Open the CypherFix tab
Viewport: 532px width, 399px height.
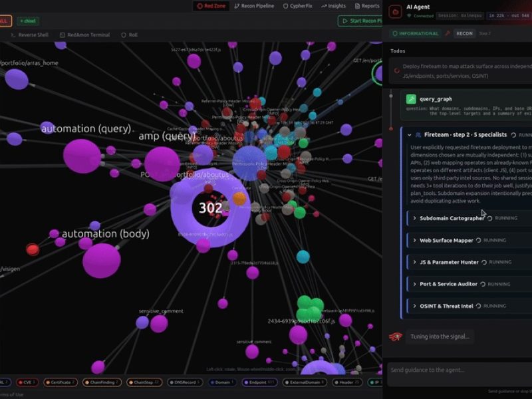297,6
